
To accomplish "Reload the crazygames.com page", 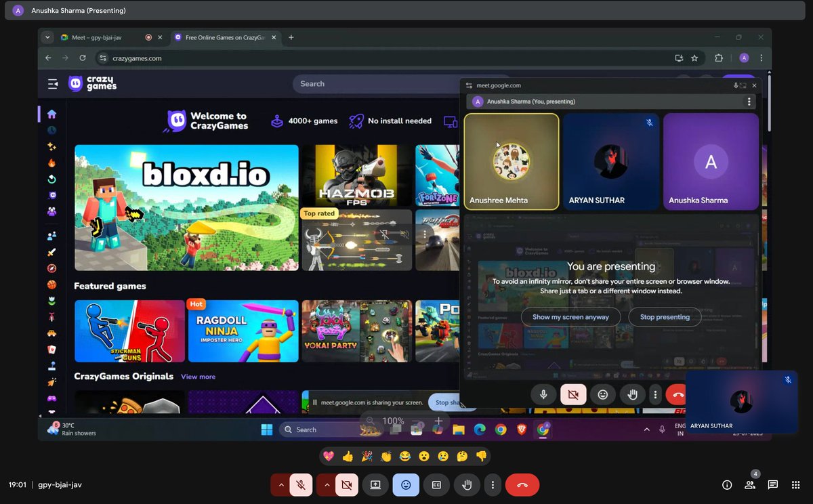I will [83, 58].
